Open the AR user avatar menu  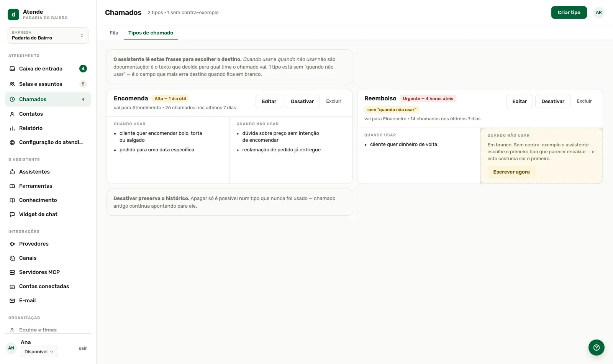click(599, 12)
